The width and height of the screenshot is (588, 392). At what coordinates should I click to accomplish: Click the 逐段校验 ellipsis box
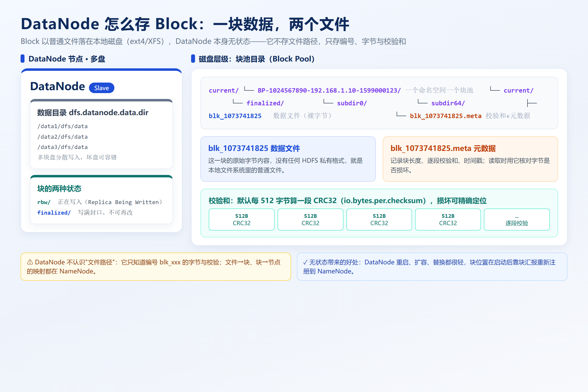click(x=517, y=220)
